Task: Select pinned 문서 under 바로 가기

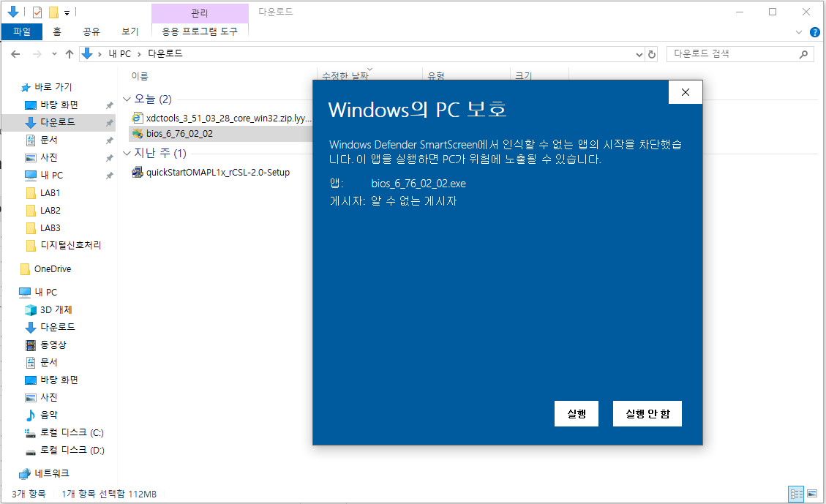Action: coord(48,140)
